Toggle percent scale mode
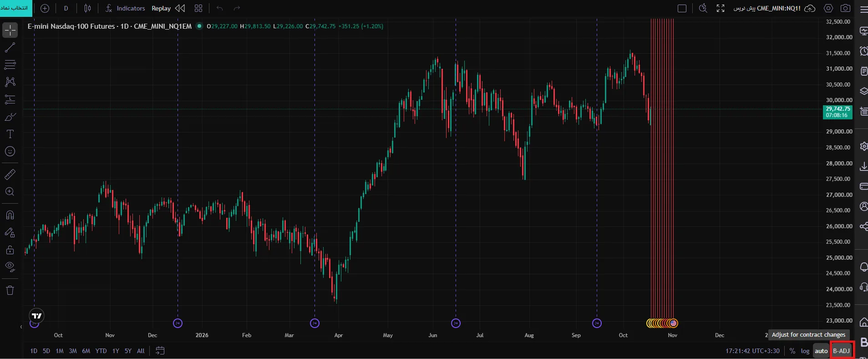This screenshot has height=359, width=868. [792, 351]
